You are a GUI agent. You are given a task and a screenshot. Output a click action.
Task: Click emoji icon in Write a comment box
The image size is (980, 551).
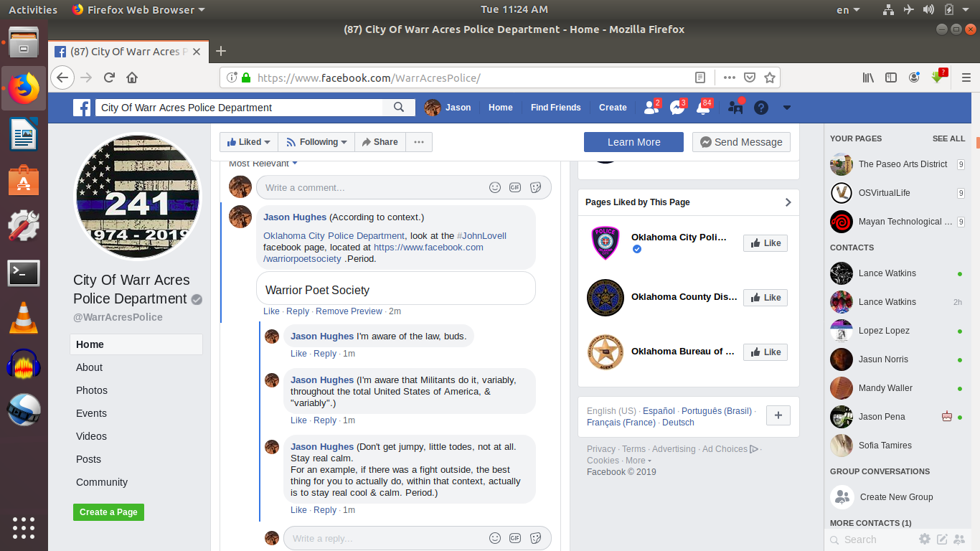495,187
